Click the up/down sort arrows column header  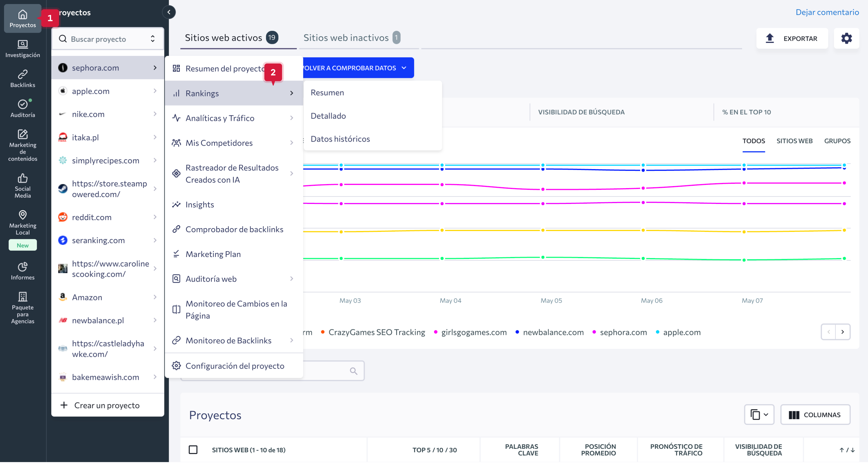tap(847, 450)
